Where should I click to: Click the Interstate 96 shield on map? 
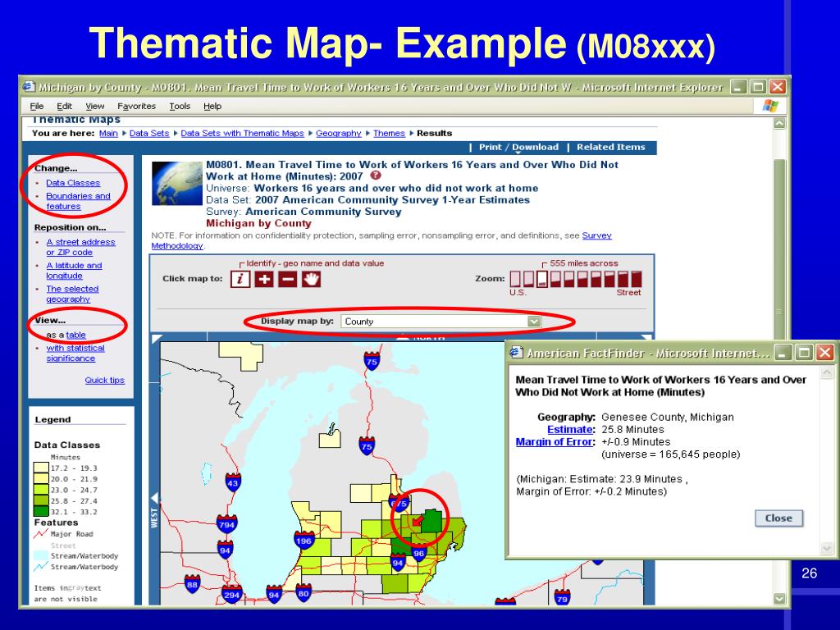point(418,554)
